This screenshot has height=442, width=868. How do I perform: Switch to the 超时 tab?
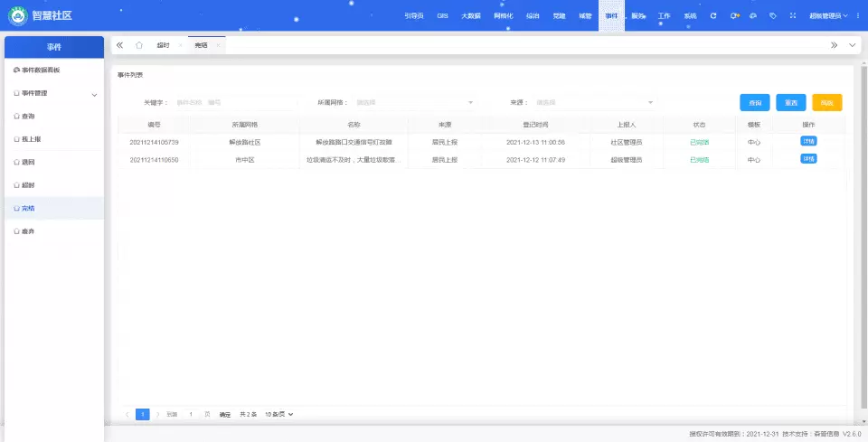(164, 45)
